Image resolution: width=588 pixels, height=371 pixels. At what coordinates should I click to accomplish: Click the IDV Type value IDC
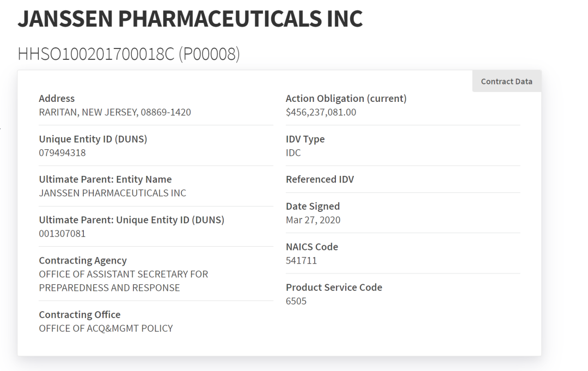pyautogui.click(x=293, y=153)
